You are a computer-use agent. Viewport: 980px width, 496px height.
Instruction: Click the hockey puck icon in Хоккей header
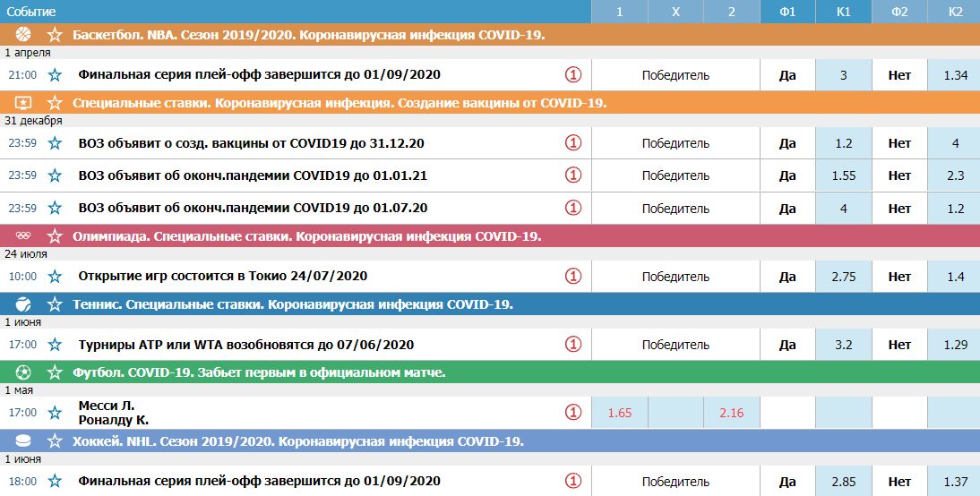tap(23, 441)
